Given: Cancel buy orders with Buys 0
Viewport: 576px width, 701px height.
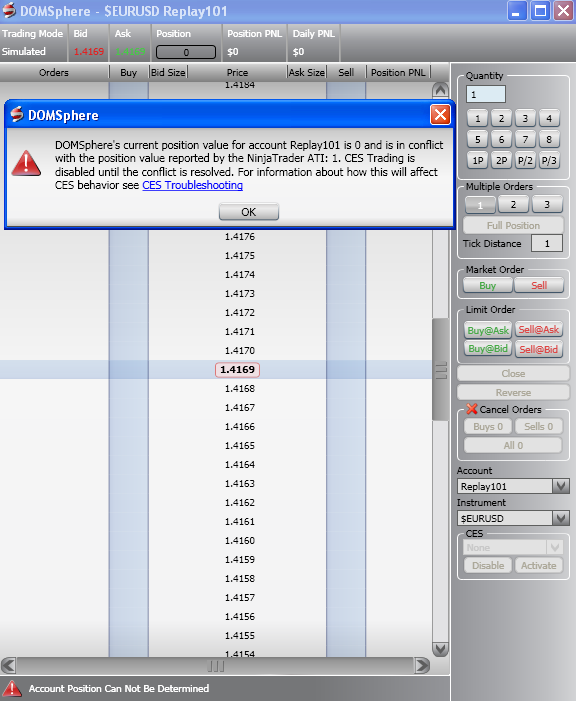Looking at the screenshot, I should (488, 427).
